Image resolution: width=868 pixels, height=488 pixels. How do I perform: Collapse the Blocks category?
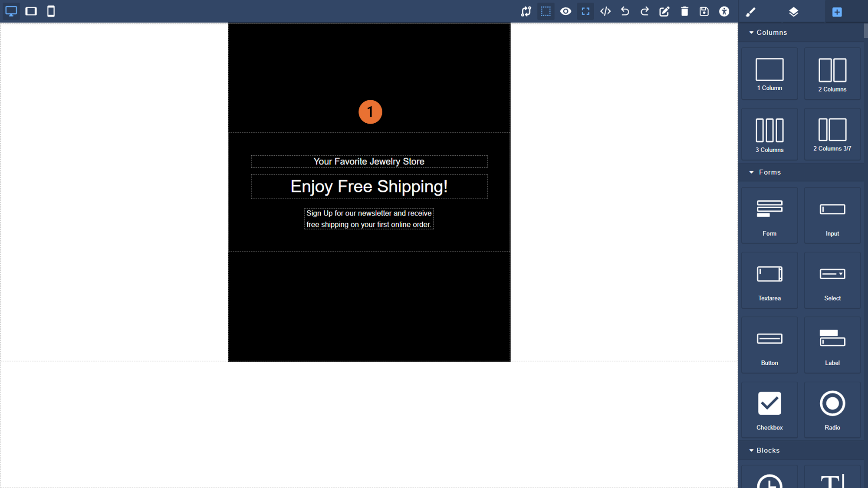767,450
